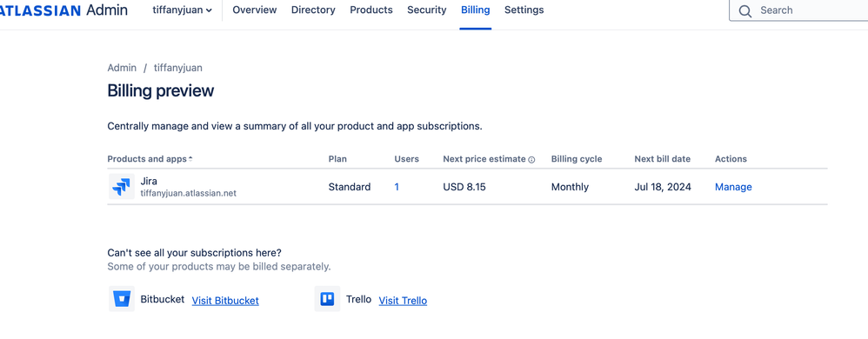Open the Overview tab

255,10
